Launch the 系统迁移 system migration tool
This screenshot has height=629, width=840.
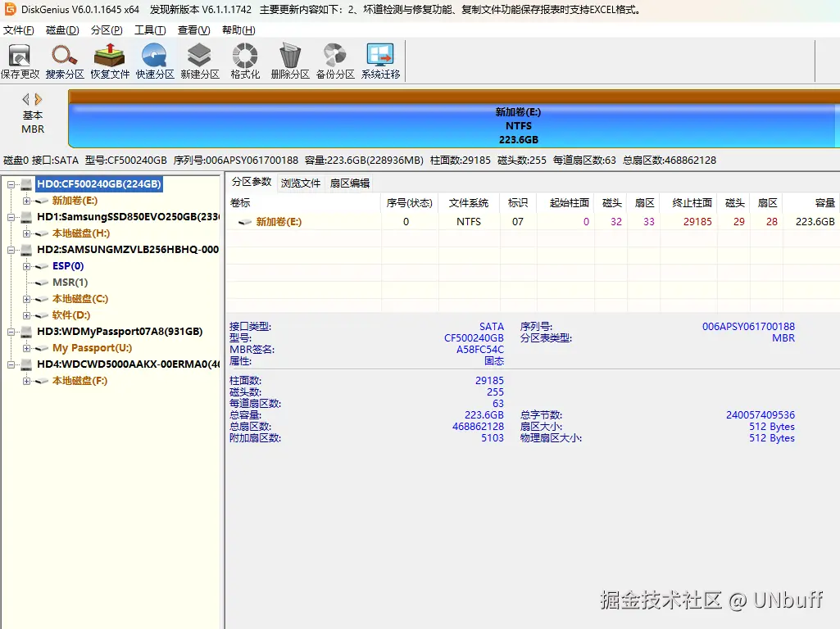[x=380, y=61]
